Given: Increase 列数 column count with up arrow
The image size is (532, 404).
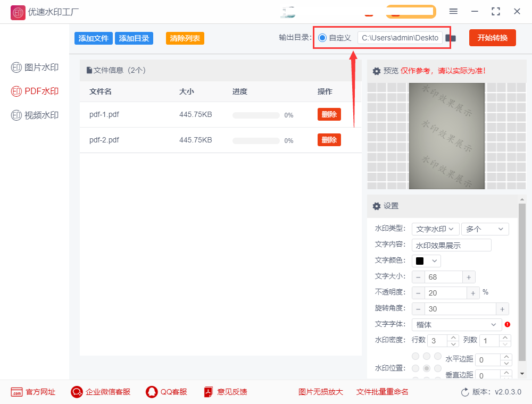Looking at the screenshot, I should tap(505, 338).
